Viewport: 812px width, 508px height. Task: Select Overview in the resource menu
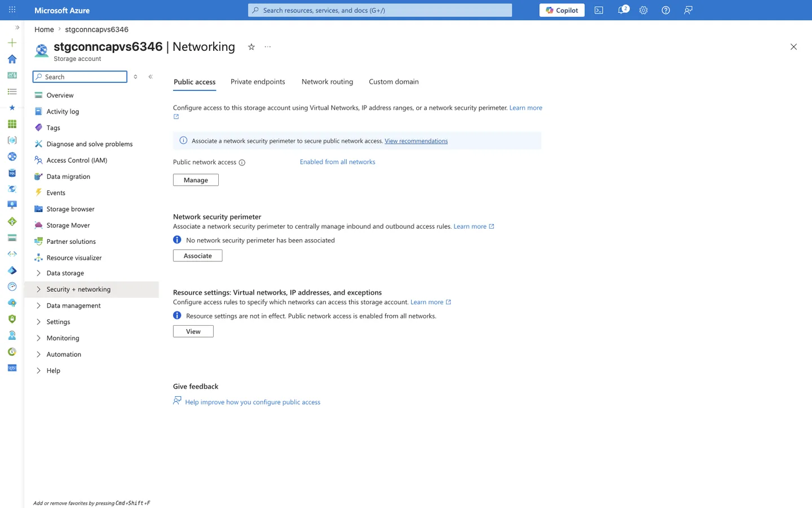[60, 95]
